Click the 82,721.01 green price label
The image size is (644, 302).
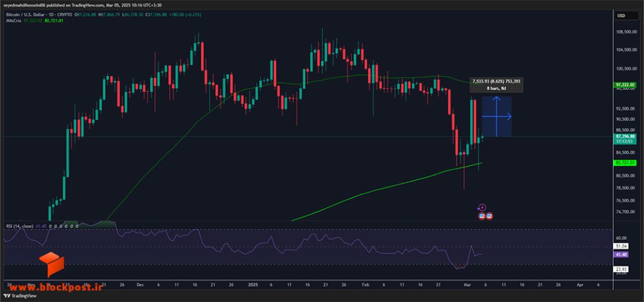[626, 163]
